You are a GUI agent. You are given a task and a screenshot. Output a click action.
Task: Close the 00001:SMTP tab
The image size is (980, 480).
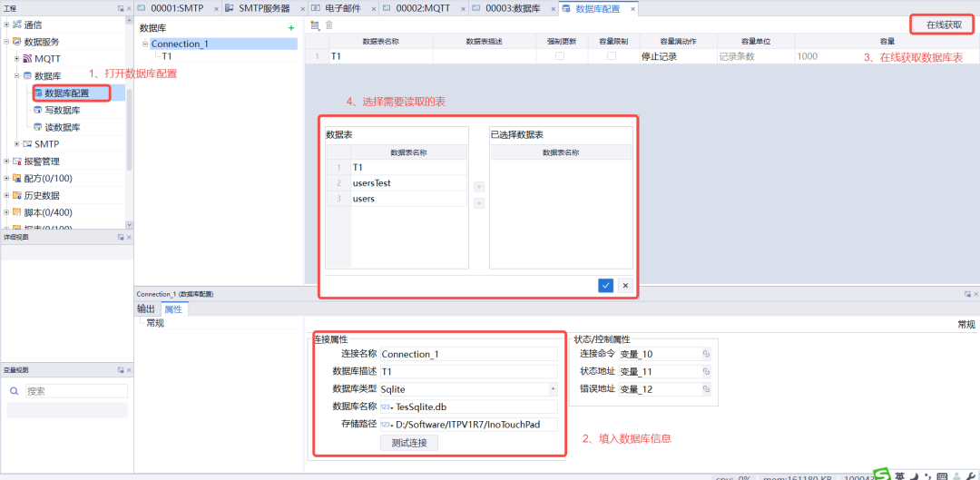tap(216, 9)
